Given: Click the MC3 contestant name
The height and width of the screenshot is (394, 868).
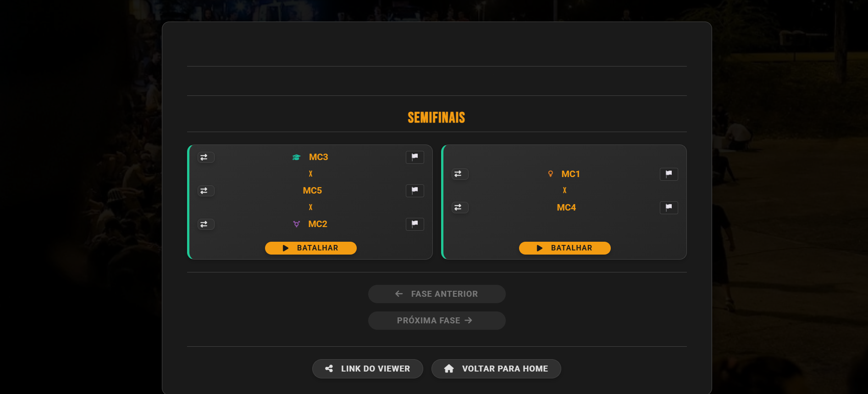Looking at the screenshot, I should 318,157.
